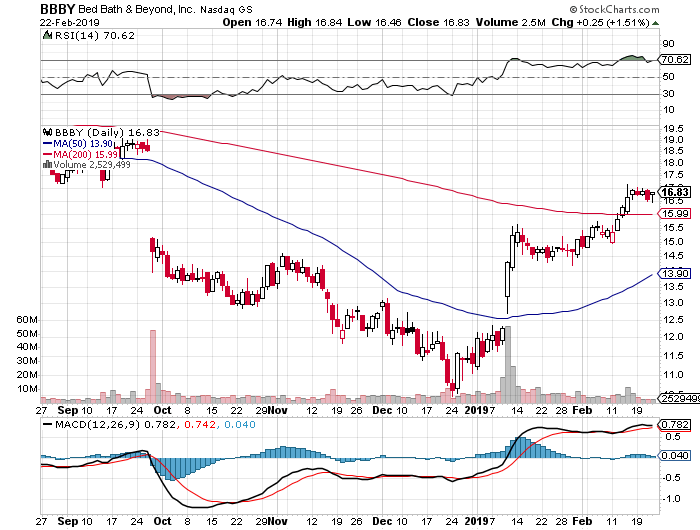Click the 90 level label on RSI axis
The image size is (700, 530).
668,44
